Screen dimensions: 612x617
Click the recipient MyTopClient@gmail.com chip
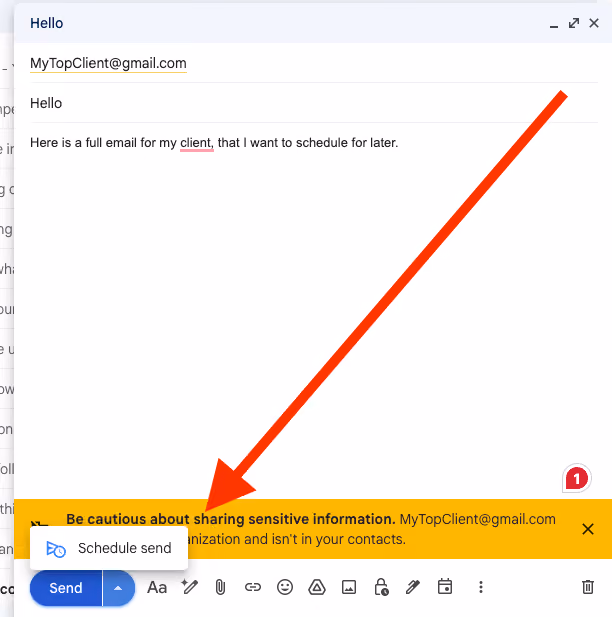point(108,63)
